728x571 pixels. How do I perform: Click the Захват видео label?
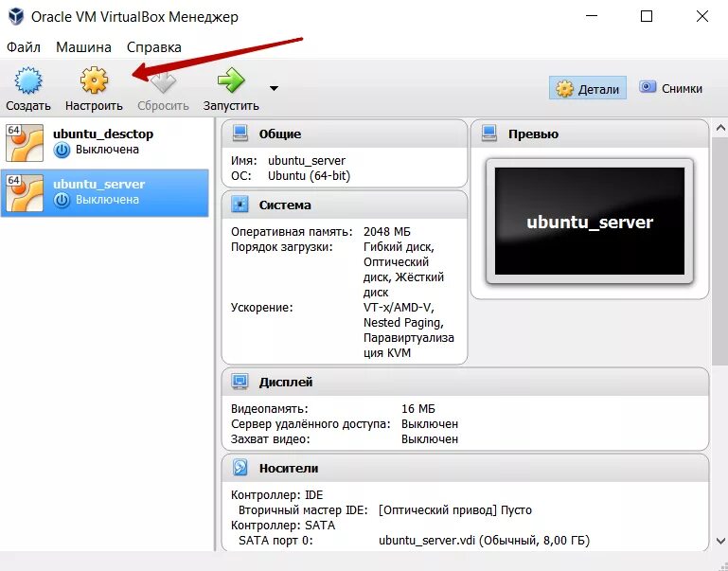pyautogui.click(x=270, y=439)
